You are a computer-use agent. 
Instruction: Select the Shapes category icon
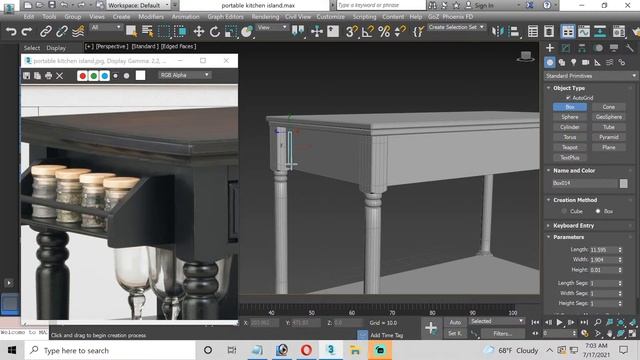point(562,62)
